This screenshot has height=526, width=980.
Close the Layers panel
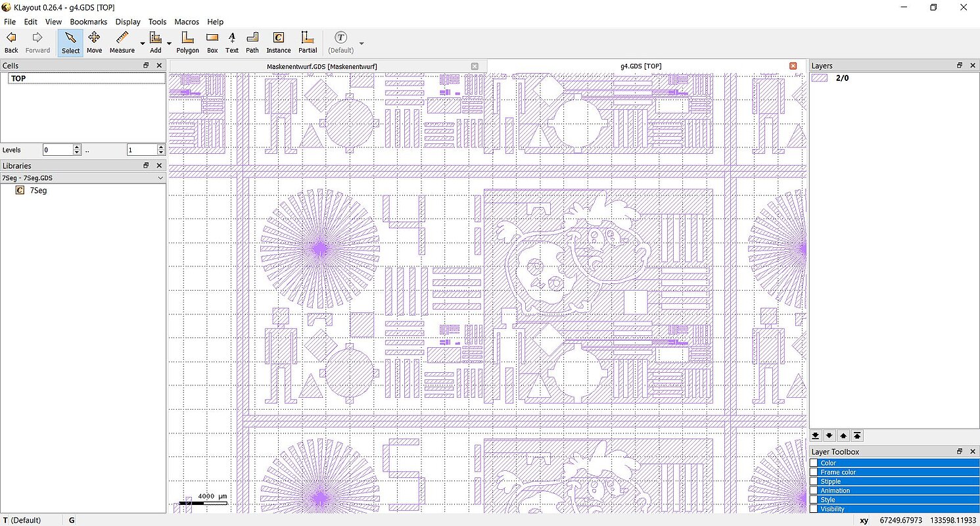pos(973,66)
